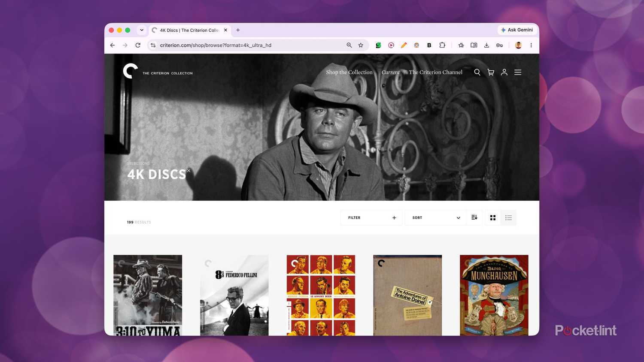Open the Current menu item

coord(390,72)
